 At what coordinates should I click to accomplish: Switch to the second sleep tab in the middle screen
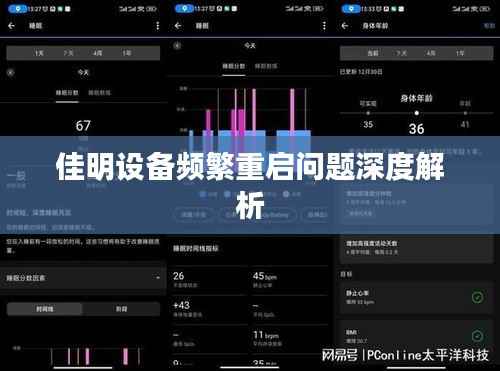[266, 66]
